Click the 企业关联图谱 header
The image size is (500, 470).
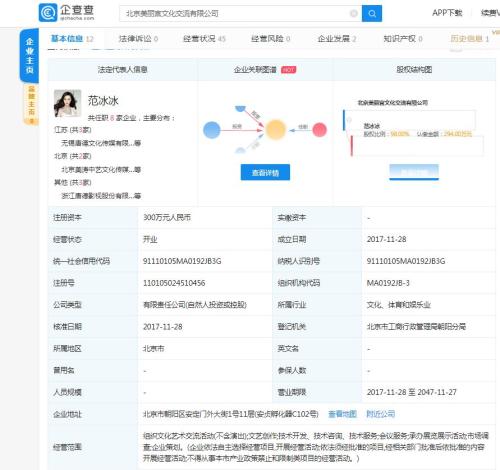[255, 70]
